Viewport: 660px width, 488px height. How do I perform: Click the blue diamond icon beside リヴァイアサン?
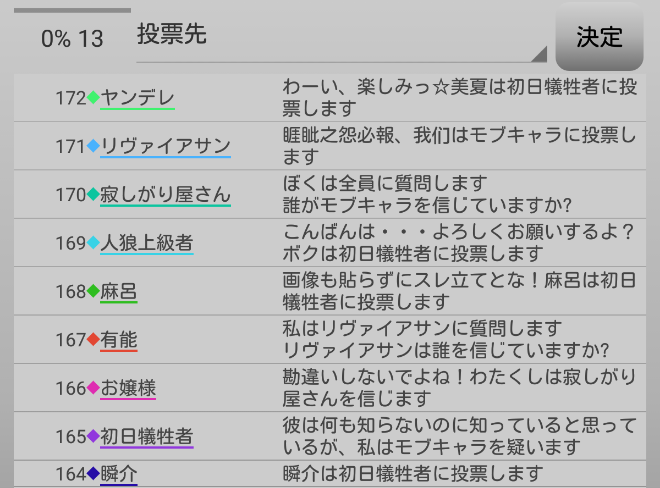(x=94, y=146)
